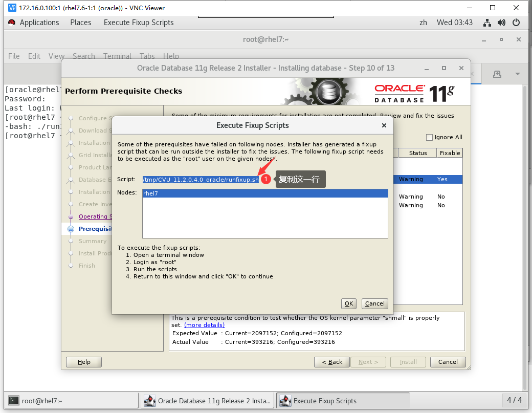Select the highlighted Warning row with Yes

(428, 179)
